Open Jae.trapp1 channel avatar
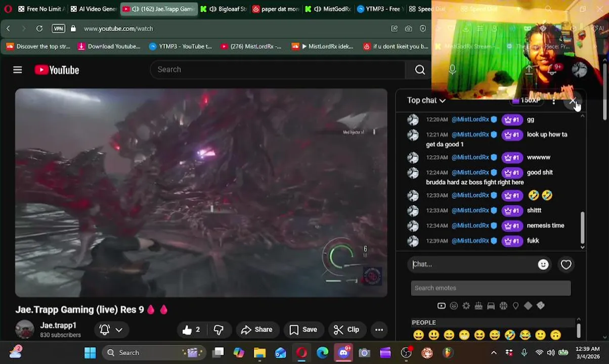This screenshot has height=364, width=609. pyautogui.click(x=24, y=330)
